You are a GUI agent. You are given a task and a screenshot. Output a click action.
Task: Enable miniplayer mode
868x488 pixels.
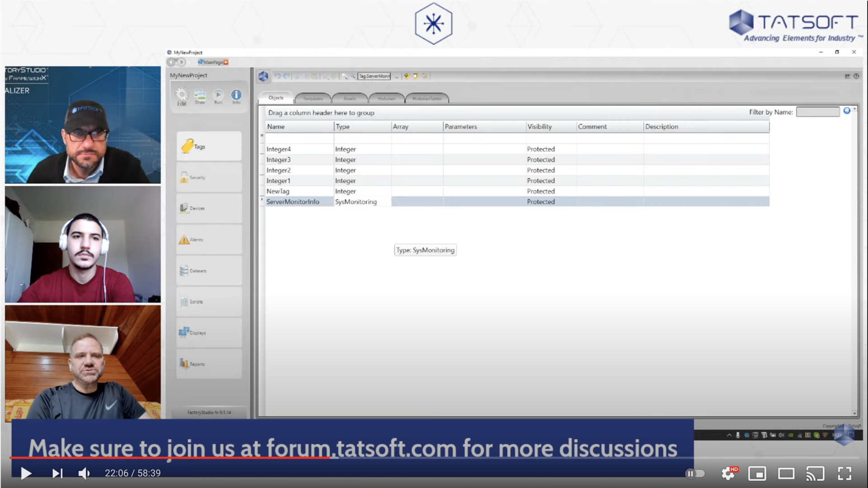pyautogui.click(x=757, y=473)
